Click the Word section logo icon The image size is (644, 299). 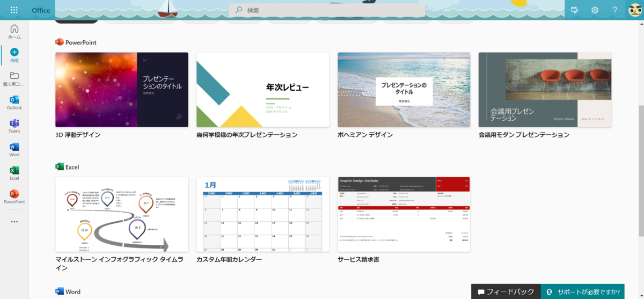pyautogui.click(x=60, y=291)
